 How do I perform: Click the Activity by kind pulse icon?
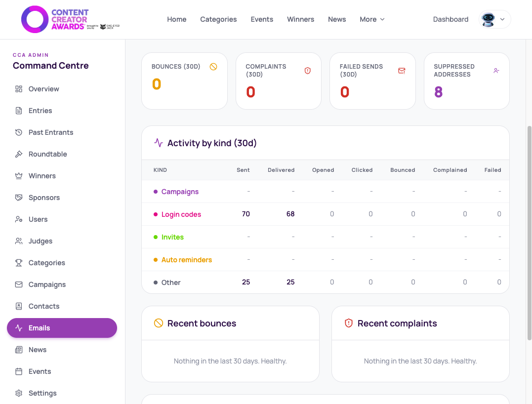[159, 143]
